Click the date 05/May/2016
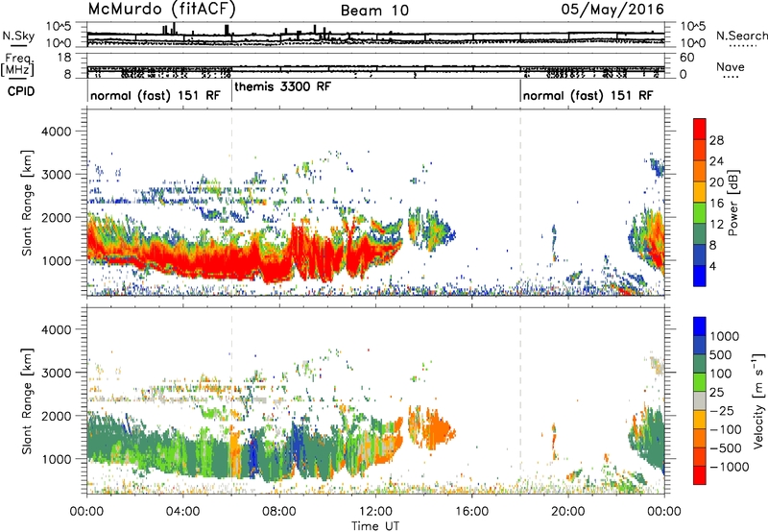 pos(612,10)
